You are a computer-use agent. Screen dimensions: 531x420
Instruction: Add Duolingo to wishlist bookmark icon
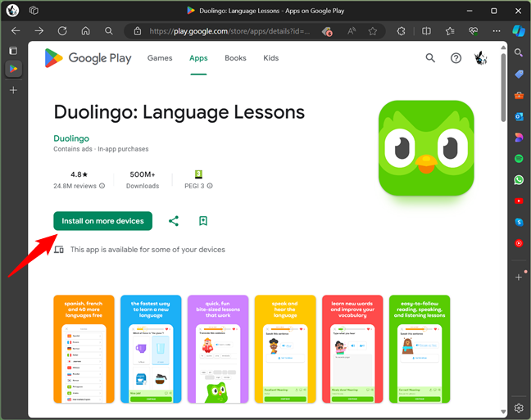(203, 221)
